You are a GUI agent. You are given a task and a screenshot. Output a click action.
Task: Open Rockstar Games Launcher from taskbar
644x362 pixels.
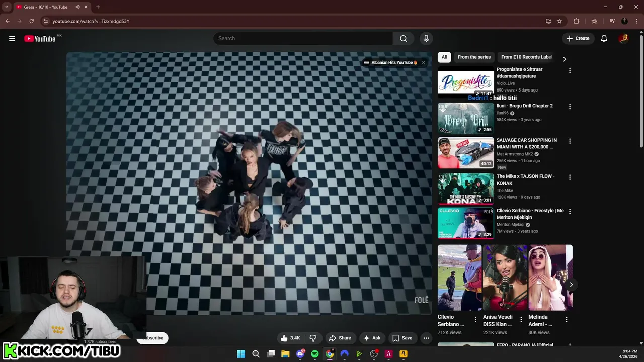403,354
